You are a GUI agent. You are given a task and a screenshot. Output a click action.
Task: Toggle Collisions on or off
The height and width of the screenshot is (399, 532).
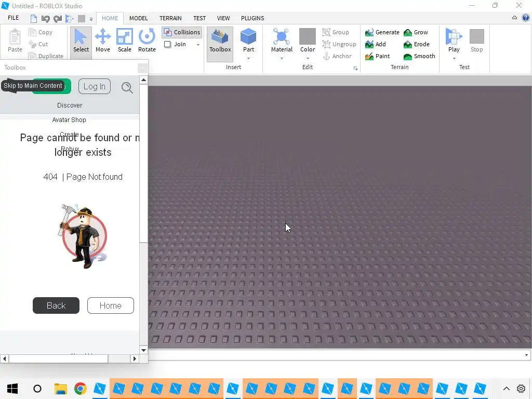[182, 32]
